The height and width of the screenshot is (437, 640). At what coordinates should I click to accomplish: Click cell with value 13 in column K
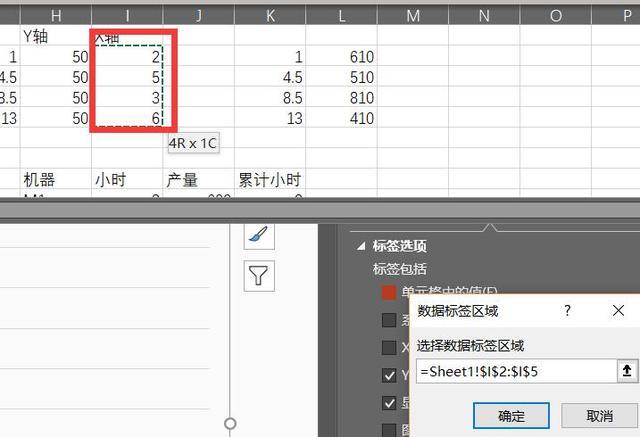coord(270,118)
